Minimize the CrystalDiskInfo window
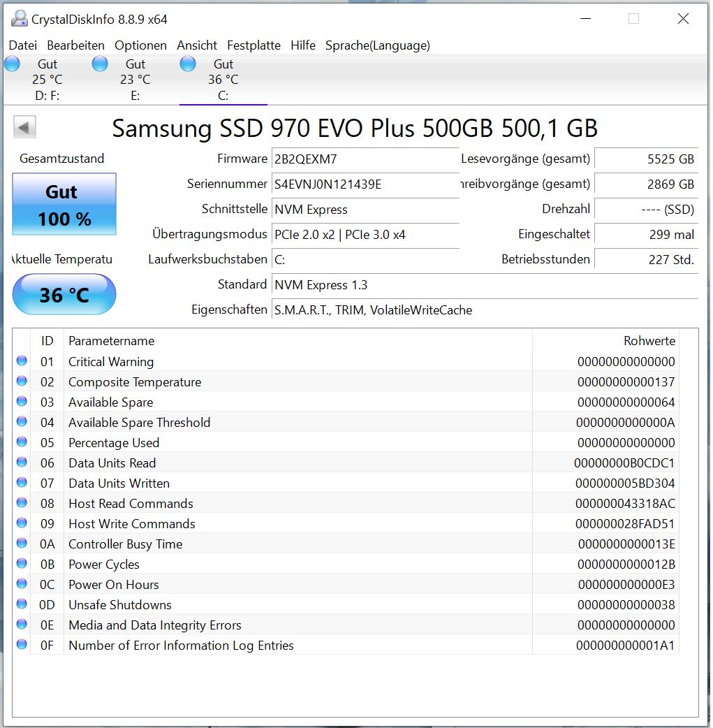 (586, 19)
